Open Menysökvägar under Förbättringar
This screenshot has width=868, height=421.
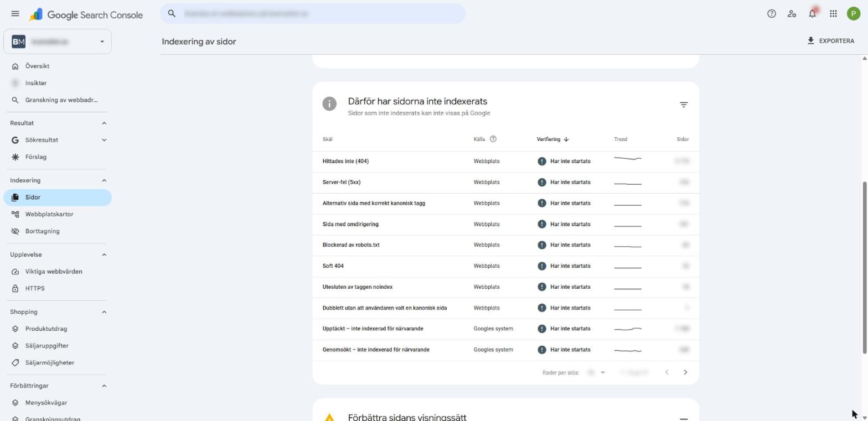58,403
